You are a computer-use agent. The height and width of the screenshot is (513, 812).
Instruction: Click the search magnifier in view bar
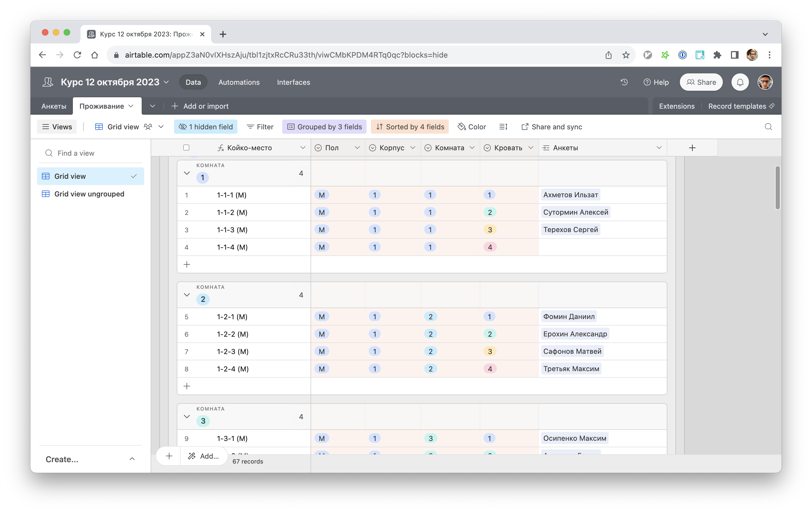[x=768, y=127]
